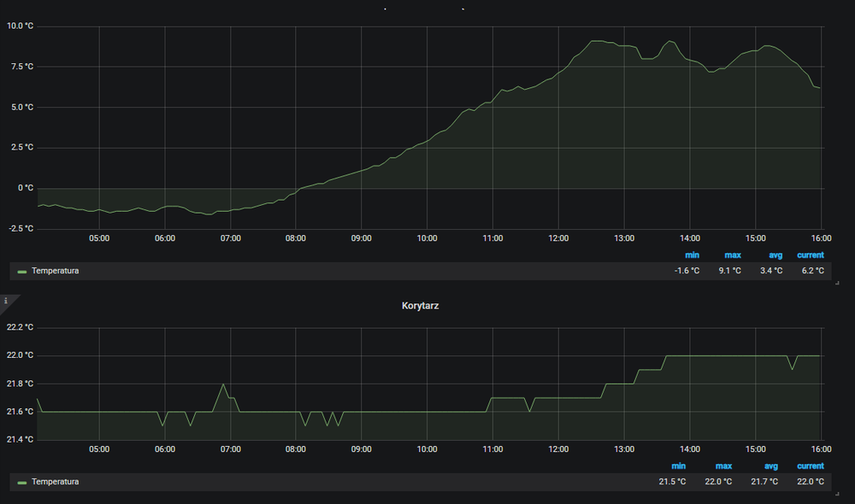Toggle Temperatura series in the Korytarz legend
This screenshot has height=504, width=855.
[x=55, y=482]
